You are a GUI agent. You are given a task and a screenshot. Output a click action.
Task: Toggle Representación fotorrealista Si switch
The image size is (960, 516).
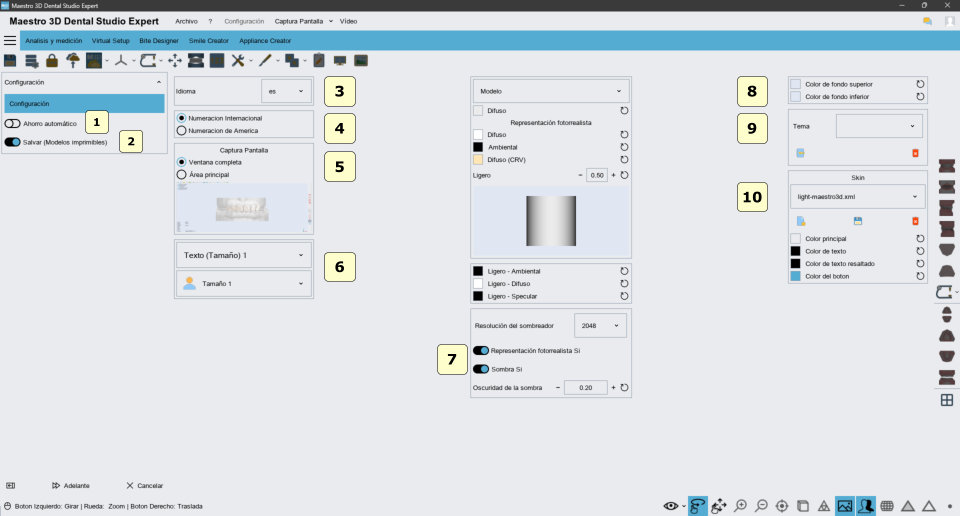click(481, 351)
